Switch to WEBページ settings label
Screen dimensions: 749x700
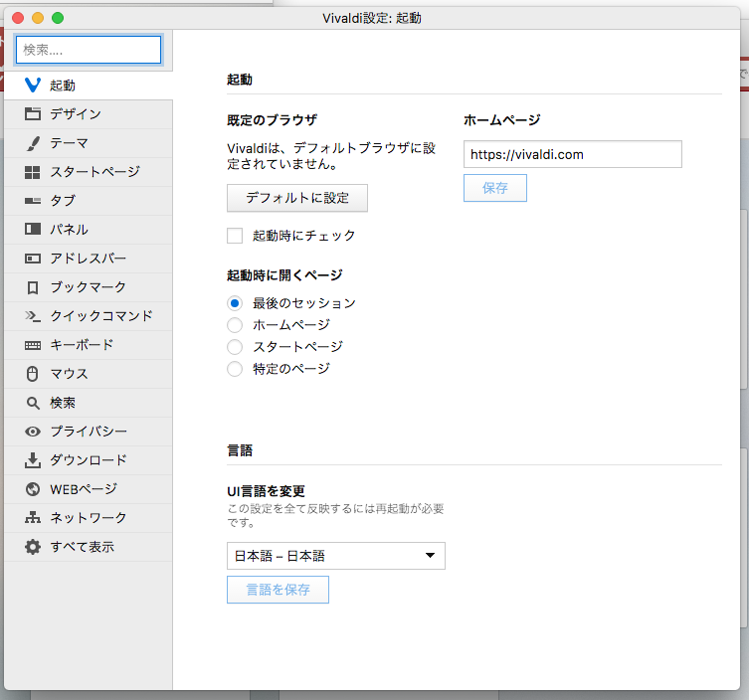click(x=84, y=489)
